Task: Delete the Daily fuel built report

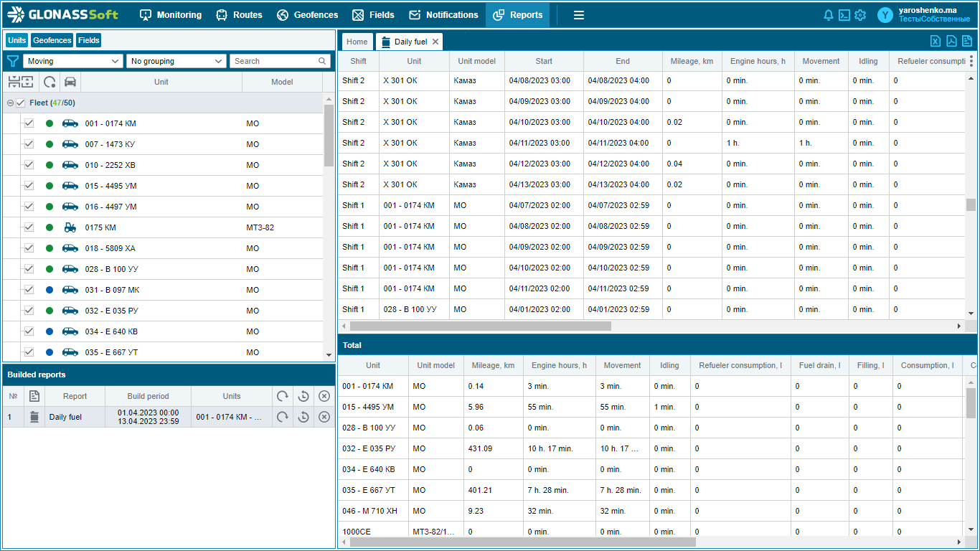Action: click(324, 417)
